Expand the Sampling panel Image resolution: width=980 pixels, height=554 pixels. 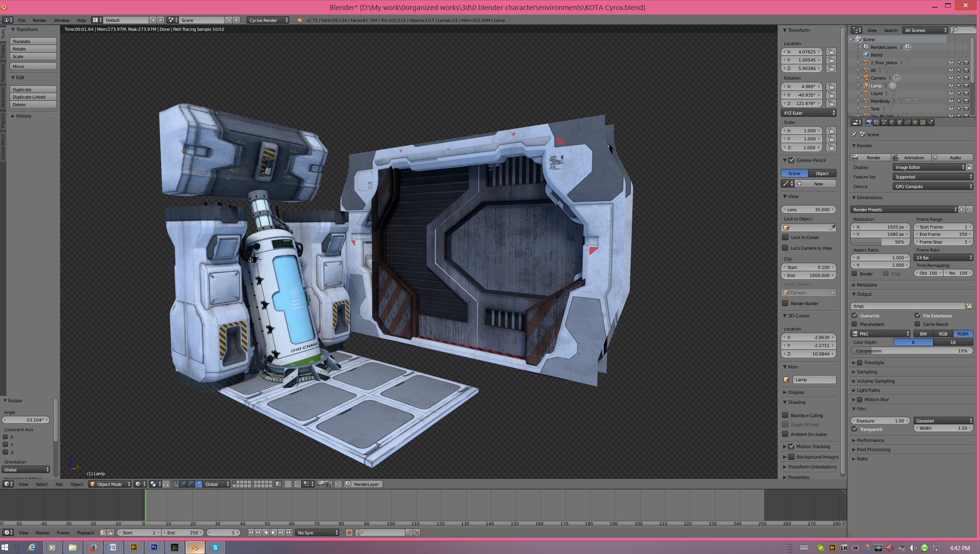(x=867, y=372)
